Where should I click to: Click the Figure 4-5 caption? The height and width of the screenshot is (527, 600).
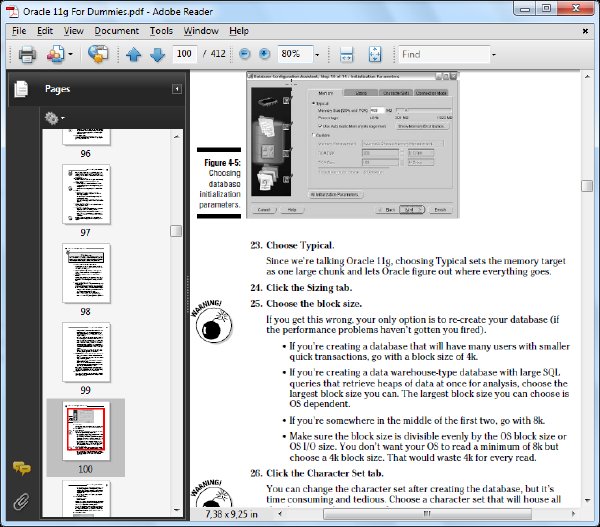(220, 184)
